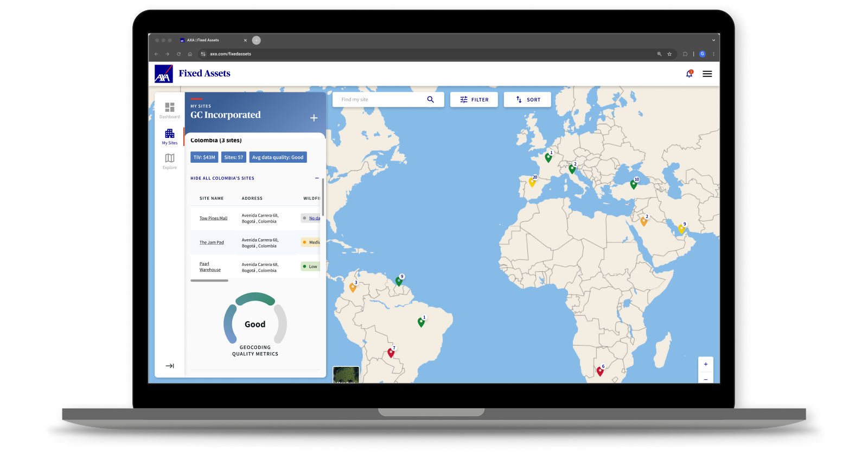
Task: Click the search magnifier icon
Action: [x=430, y=99]
